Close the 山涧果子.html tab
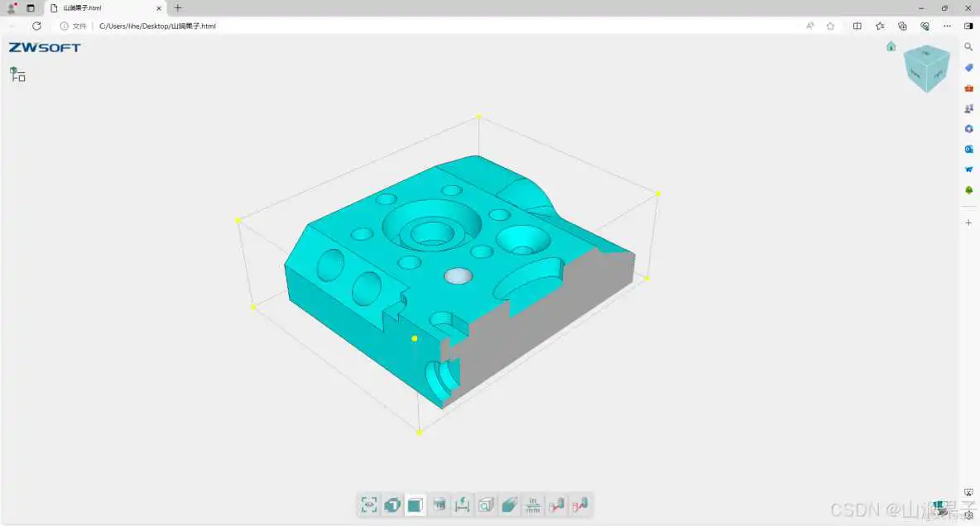The image size is (980, 526). pos(159,8)
